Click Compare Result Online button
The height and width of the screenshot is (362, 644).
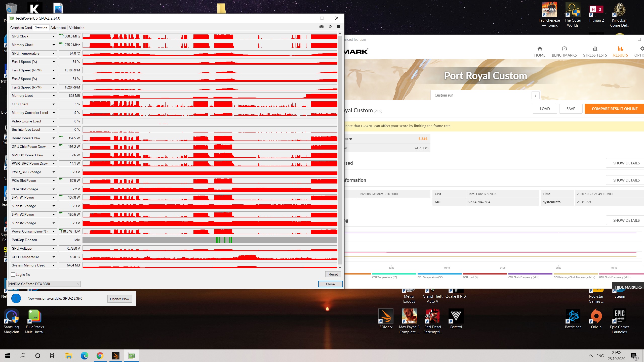[x=614, y=109]
